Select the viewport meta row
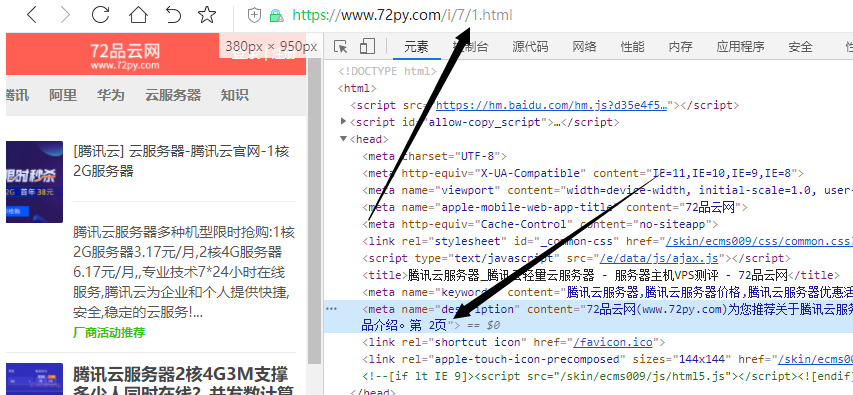Viewport: 853px width, 395px height. click(x=608, y=190)
